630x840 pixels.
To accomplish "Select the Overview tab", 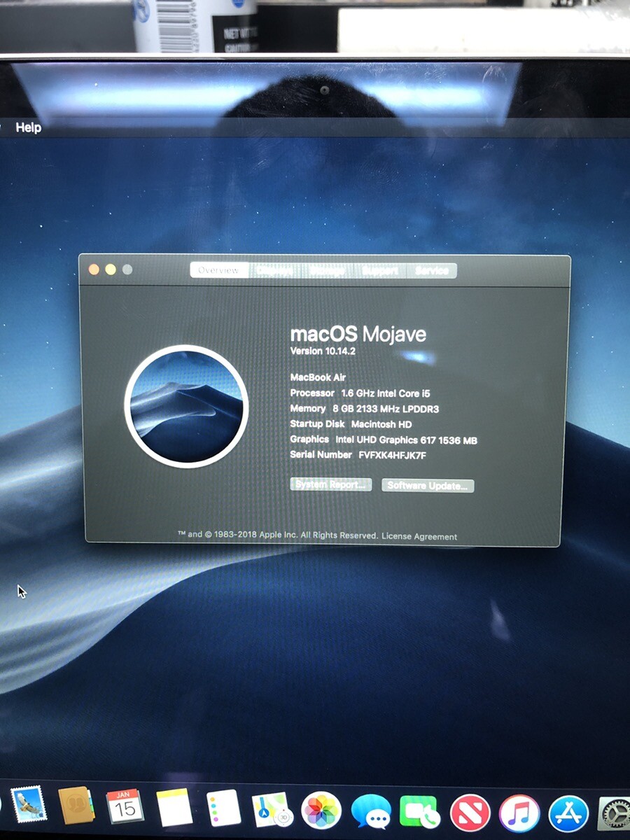I will pos(219,270).
